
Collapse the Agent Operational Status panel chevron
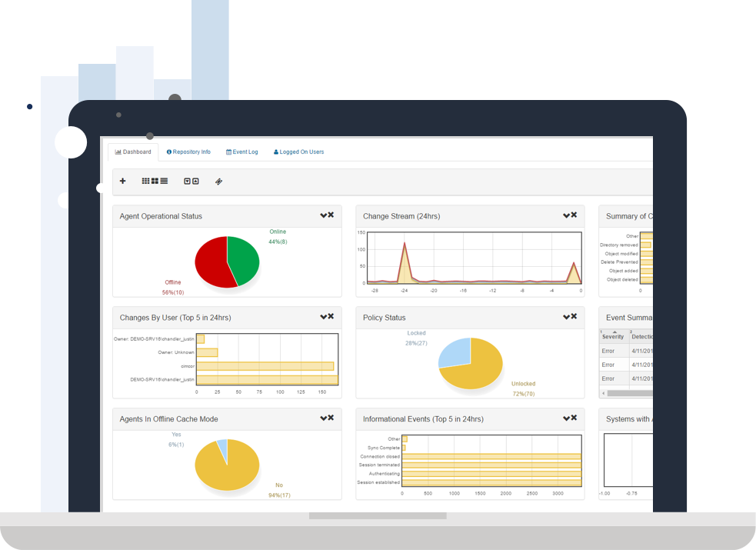pyautogui.click(x=324, y=215)
